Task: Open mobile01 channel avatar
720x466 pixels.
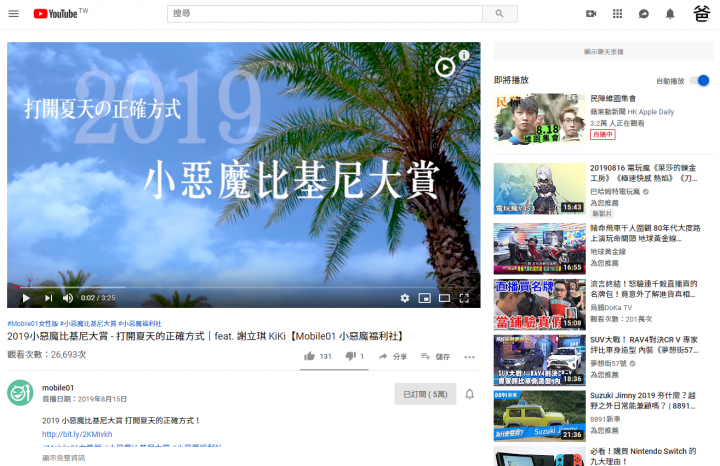Action: point(20,393)
